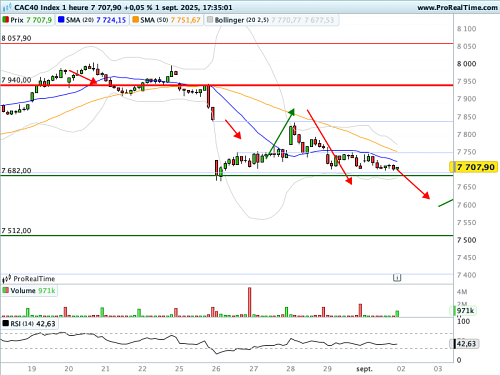Open the www.ProRealTime.com link

pyautogui.click(x=457, y=7)
